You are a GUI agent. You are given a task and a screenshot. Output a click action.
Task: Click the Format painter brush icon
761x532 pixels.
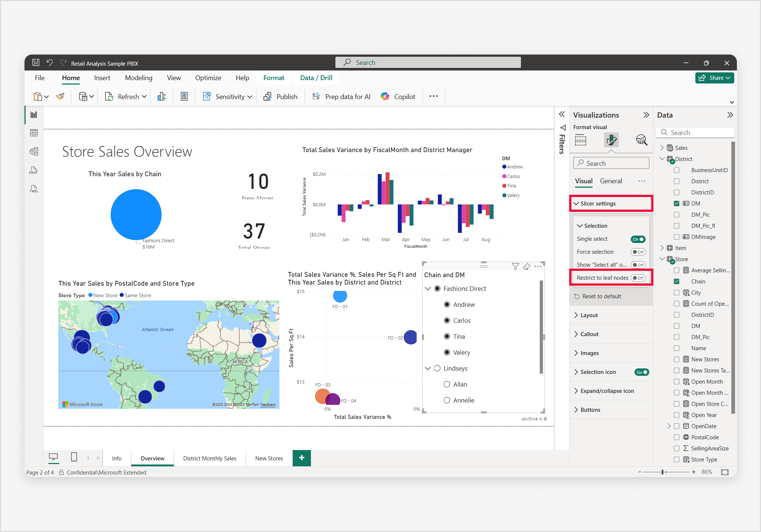60,96
